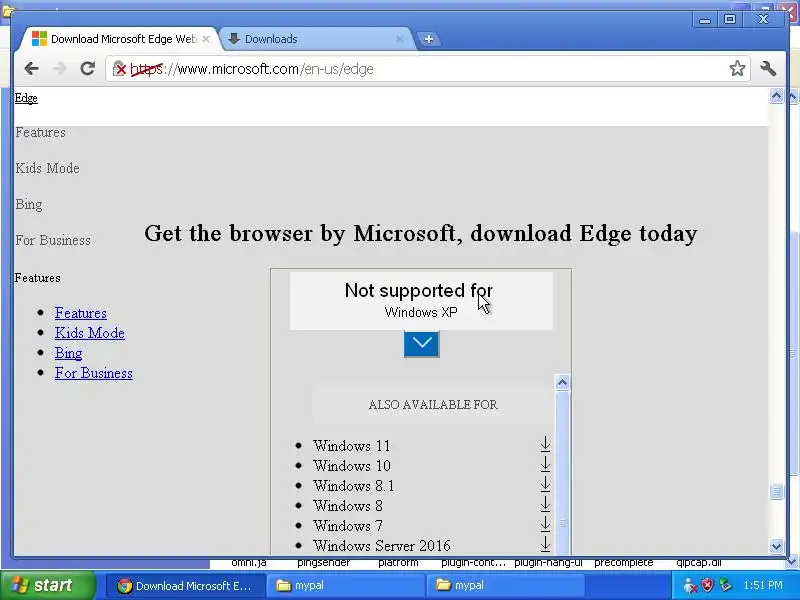Click the OS list scrollbar up arrow
The height and width of the screenshot is (600, 800).
pyautogui.click(x=562, y=382)
